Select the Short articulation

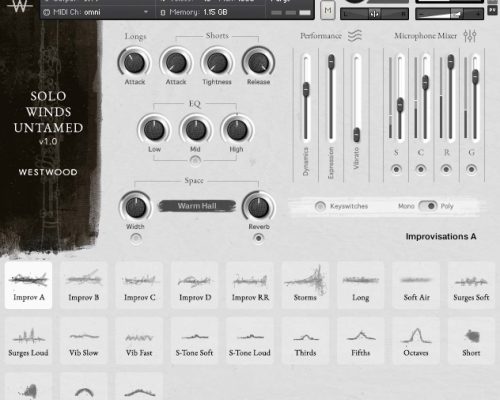coord(471,341)
